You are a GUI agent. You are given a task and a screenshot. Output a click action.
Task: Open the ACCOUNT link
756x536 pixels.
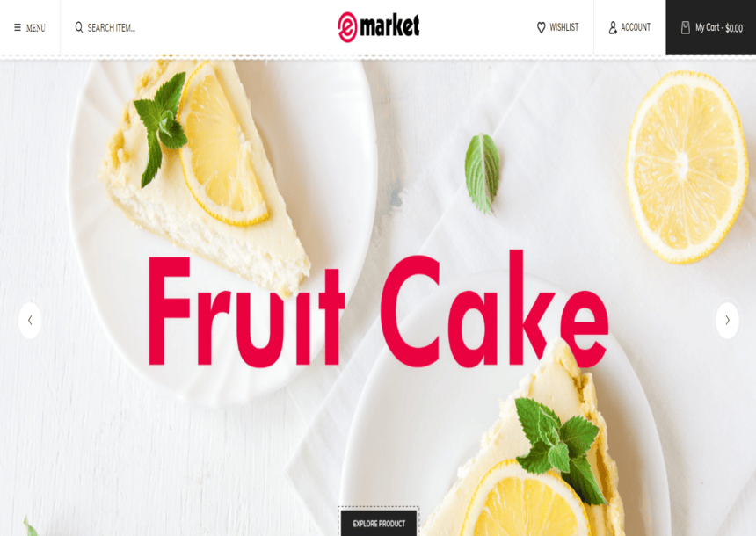point(636,27)
